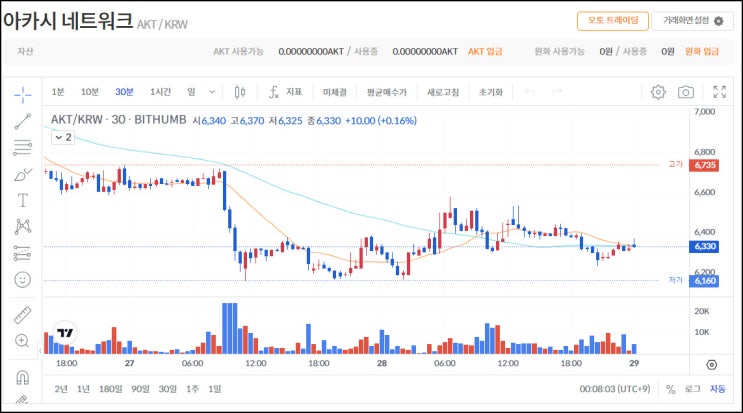
Task: Select the 1시간 interval
Action: [160, 92]
